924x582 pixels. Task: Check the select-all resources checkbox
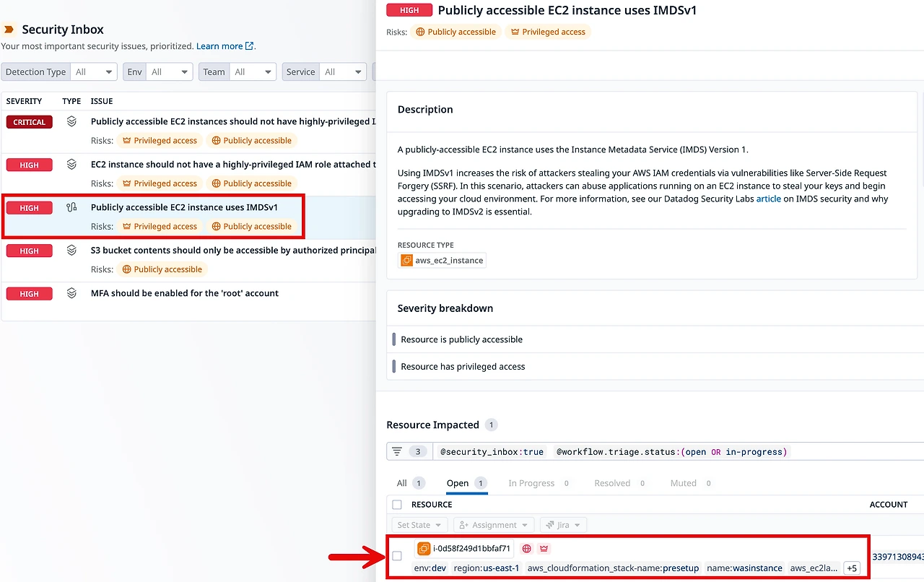tap(396, 504)
